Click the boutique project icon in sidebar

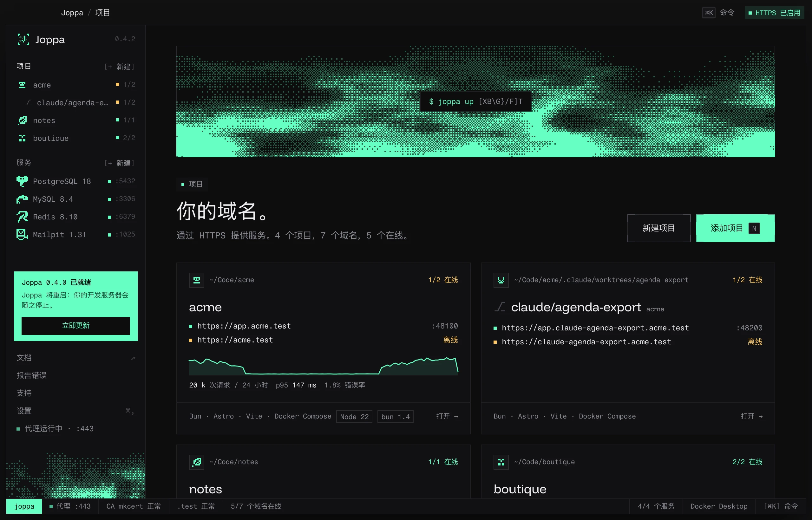(x=22, y=138)
